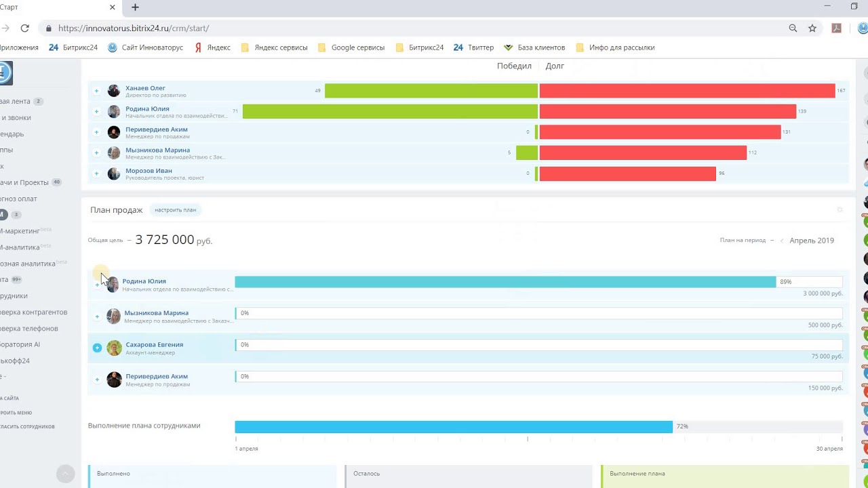Expand the Ханаев Олег row
The width and height of the screenshot is (868, 488).
[96, 91]
